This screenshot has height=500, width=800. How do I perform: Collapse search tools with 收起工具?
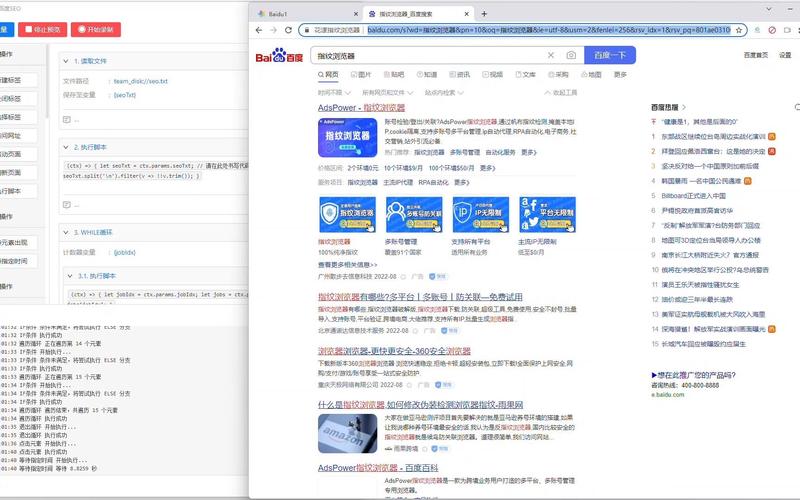561,93
